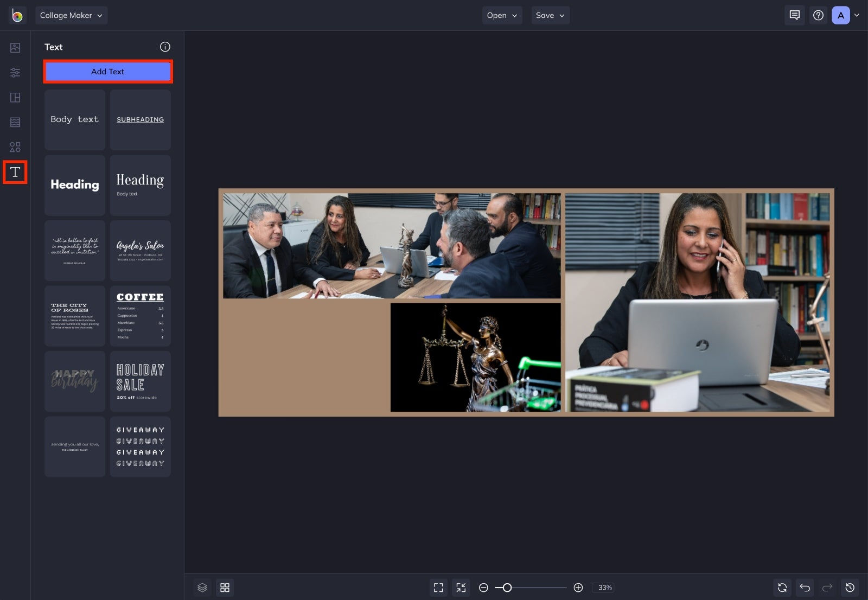Screen dimensions: 868x600
Task: Click the Text panel info icon
Action: click(x=165, y=47)
